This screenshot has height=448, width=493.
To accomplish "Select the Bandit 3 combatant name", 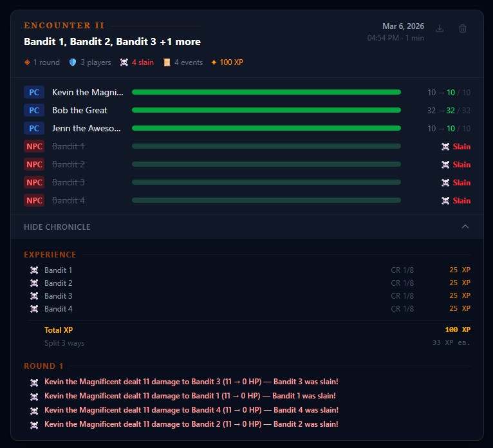I will [x=68, y=182].
